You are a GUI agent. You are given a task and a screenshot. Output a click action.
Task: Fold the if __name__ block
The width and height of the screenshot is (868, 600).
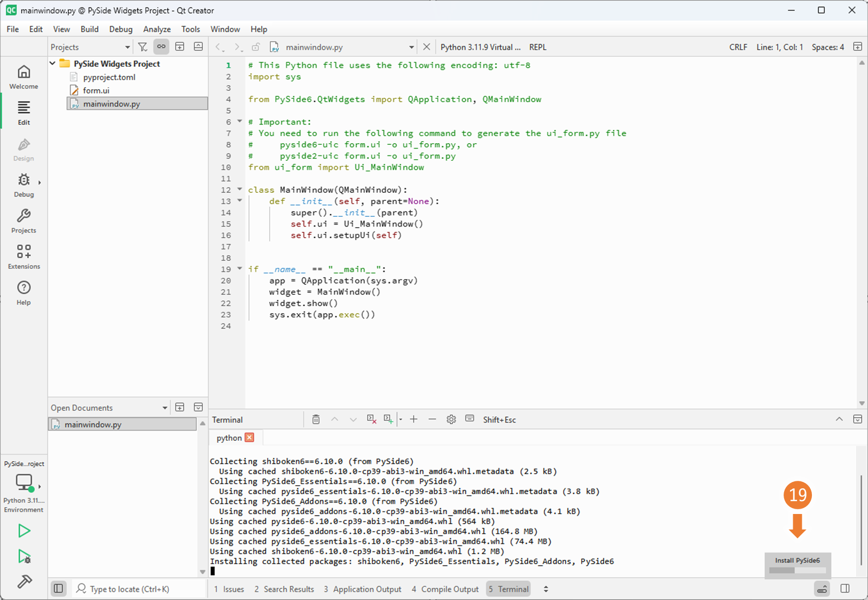(x=240, y=268)
